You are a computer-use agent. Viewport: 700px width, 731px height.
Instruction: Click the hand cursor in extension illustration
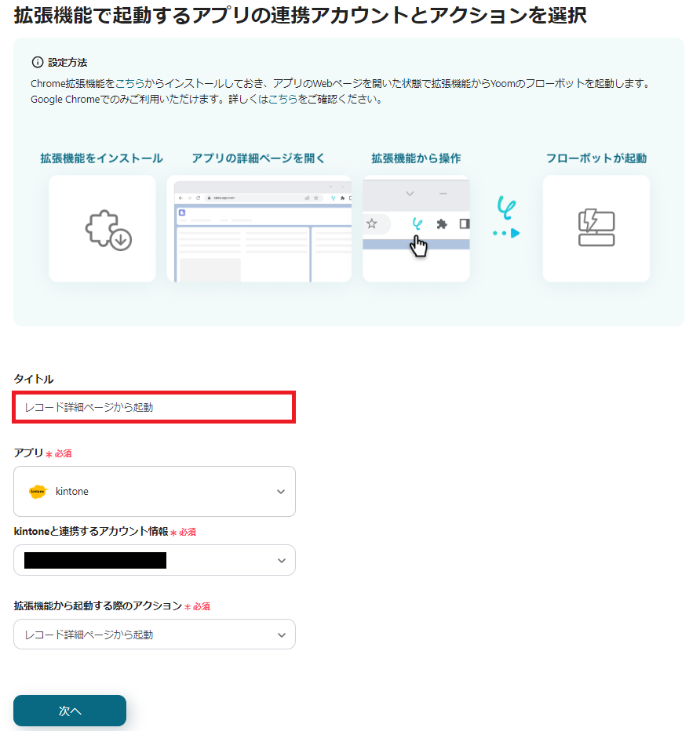tap(418, 246)
